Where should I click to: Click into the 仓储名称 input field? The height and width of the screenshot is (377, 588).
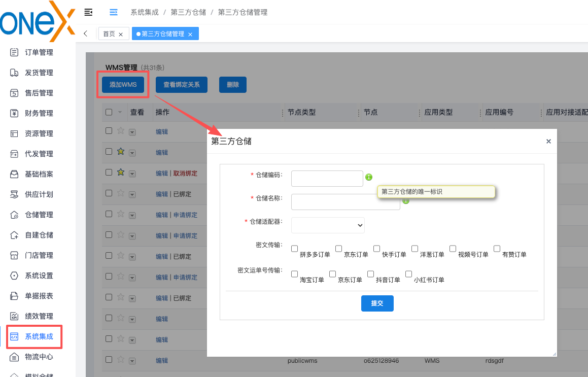pyautogui.click(x=345, y=202)
